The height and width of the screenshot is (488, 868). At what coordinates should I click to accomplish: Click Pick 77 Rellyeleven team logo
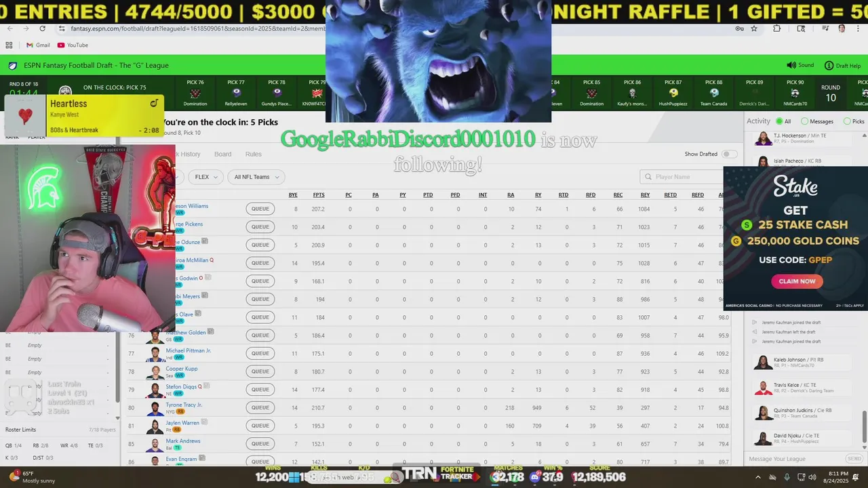pos(236,93)
